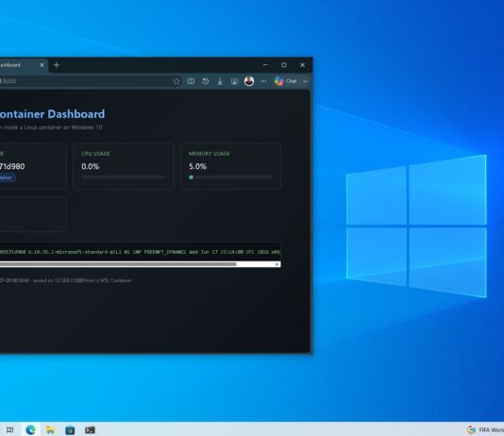Click the memory usage progress bar
Viewport: 504px width, 436px height.
[231, 177]
